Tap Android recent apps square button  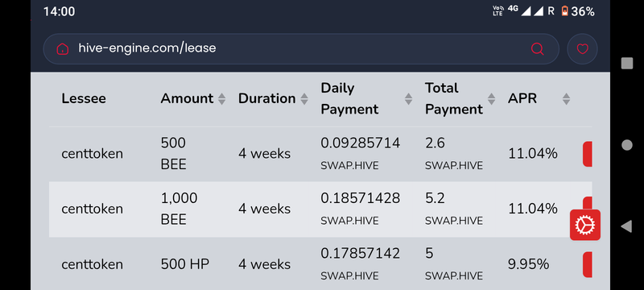tap(627, 64)
